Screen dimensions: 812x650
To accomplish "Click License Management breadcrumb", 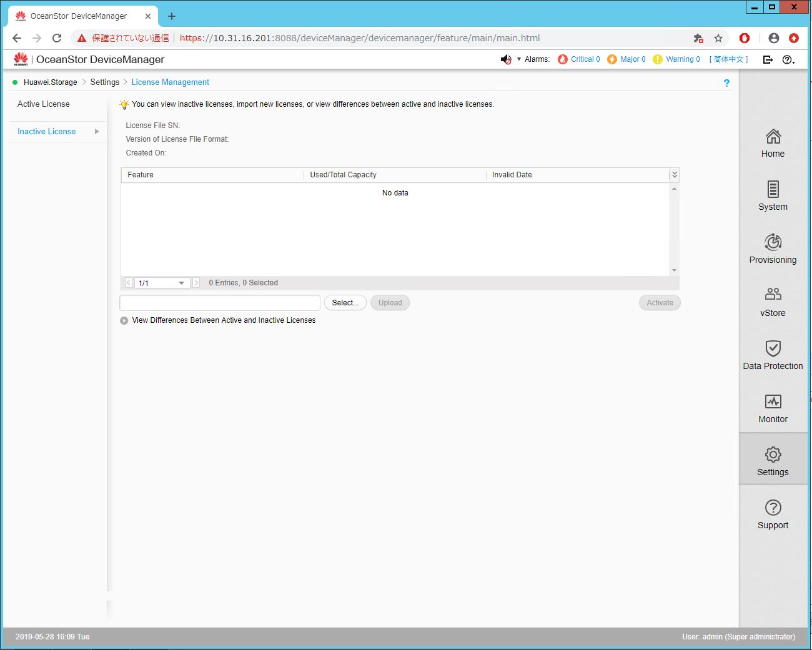I will [170, 82].
